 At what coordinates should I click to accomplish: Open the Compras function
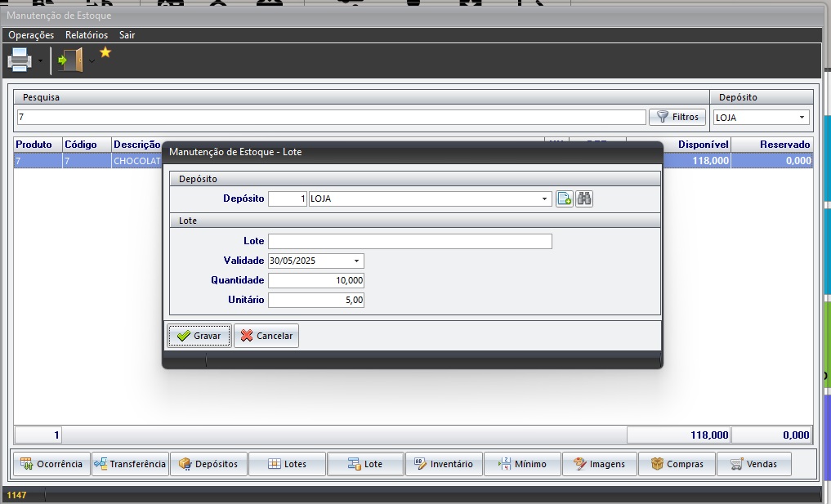tap(677, 464)
